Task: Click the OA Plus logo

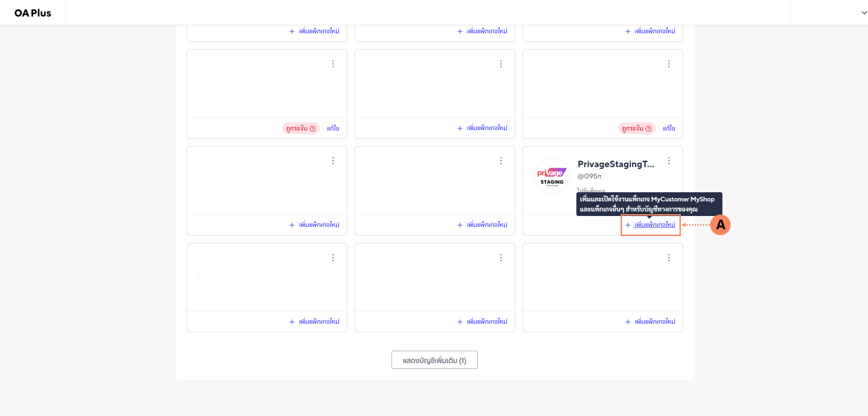Action: 33,13
